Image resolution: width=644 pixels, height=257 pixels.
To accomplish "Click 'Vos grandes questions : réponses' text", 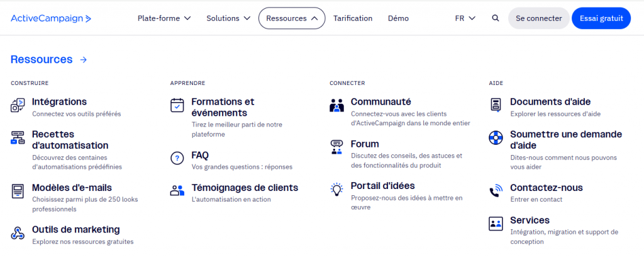I will click(x=242, y=167).
